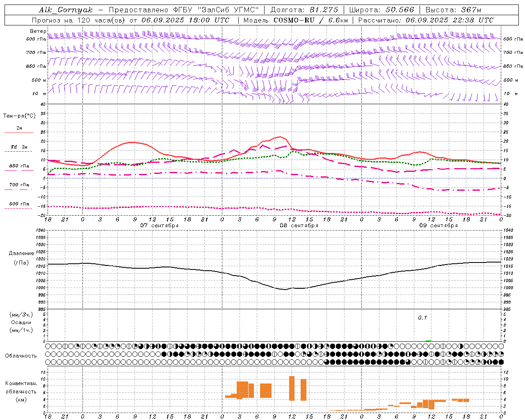Click the right-side '500 гПа' wind level label
The image size is (525, 420).
click(513, 39)
